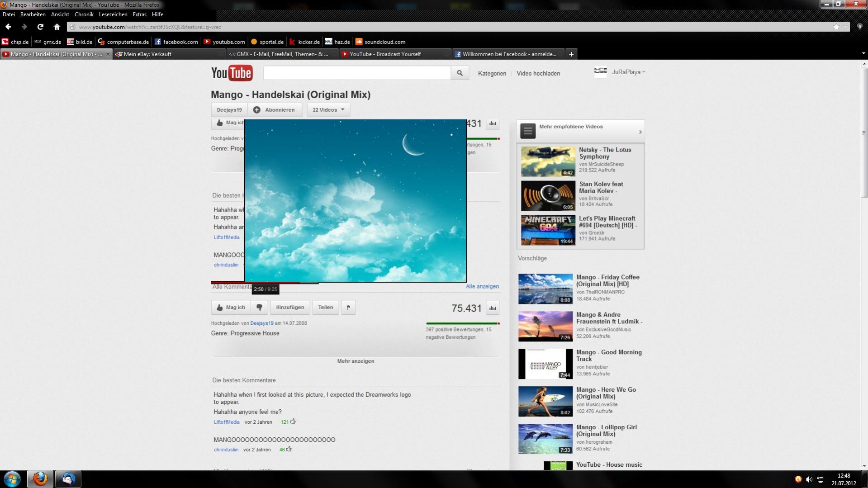Expand the 22 Videos dropdown

pos(328,110)
